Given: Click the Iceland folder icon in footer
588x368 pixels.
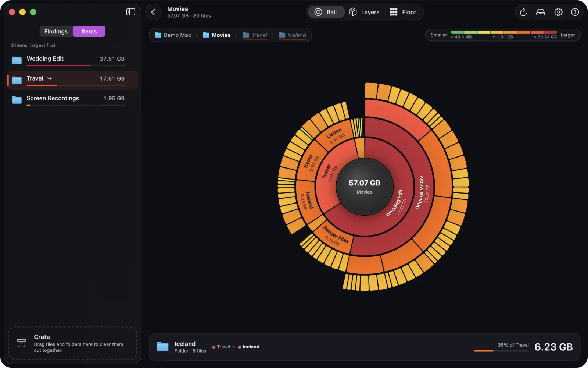Looking at the screenshot, I should pyautogui.click(x=162, y=347).
